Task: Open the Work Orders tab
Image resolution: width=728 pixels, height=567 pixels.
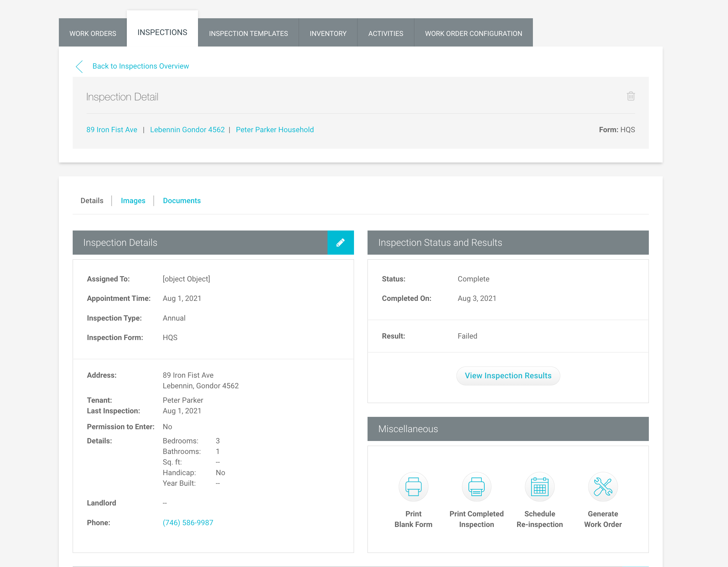Action: pos(93,33)
